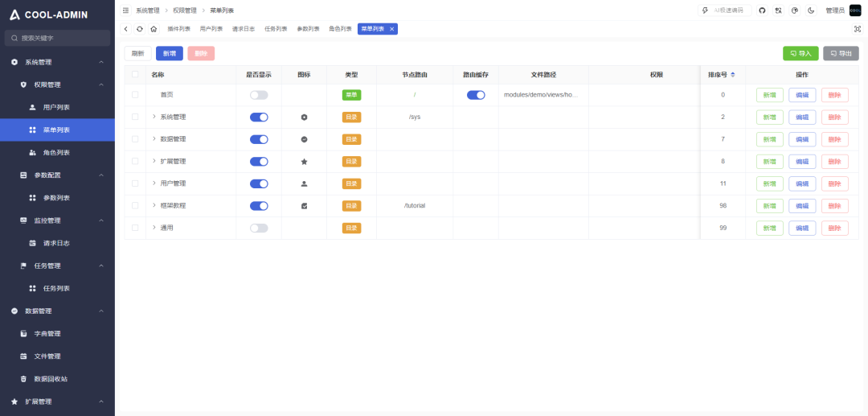The height and width of the screenshot is (416, 868).
Task: Switch to the 用户列表 tab
Action: pyautogui.click(x=211, y=29)
